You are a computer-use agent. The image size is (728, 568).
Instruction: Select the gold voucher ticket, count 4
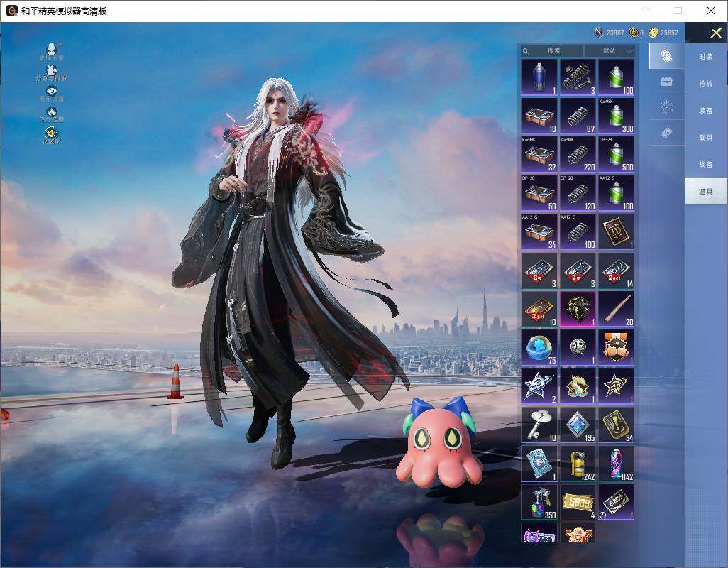click(578, 503)
